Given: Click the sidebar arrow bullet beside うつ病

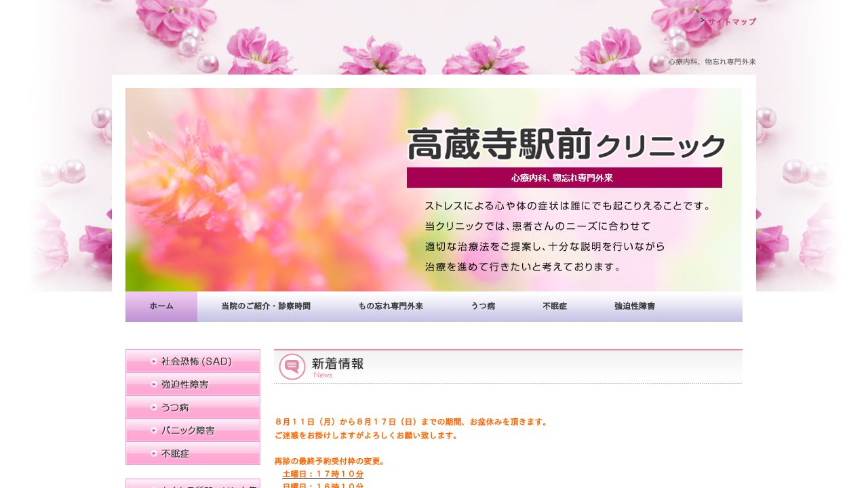Looking at the screenshot, I should click(x=155, y=407).
